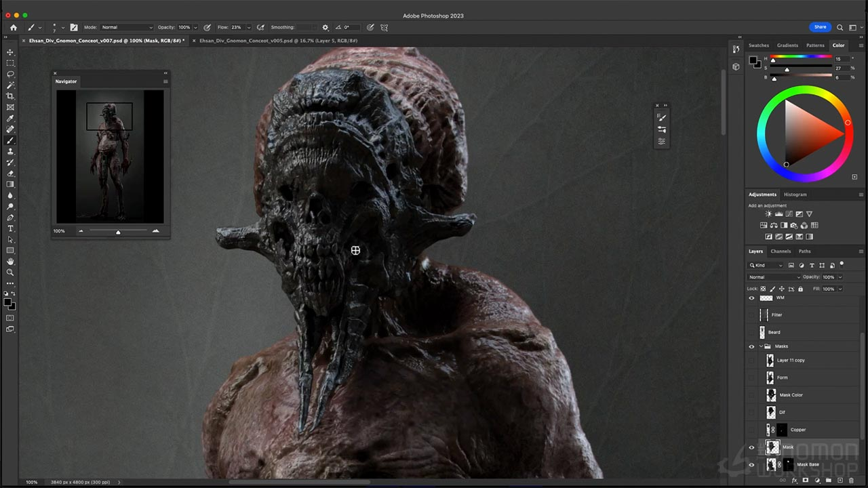Screen dimensions: 868x488
Task: Pick the Eyedropper tool
Action: tap(10, 119)
